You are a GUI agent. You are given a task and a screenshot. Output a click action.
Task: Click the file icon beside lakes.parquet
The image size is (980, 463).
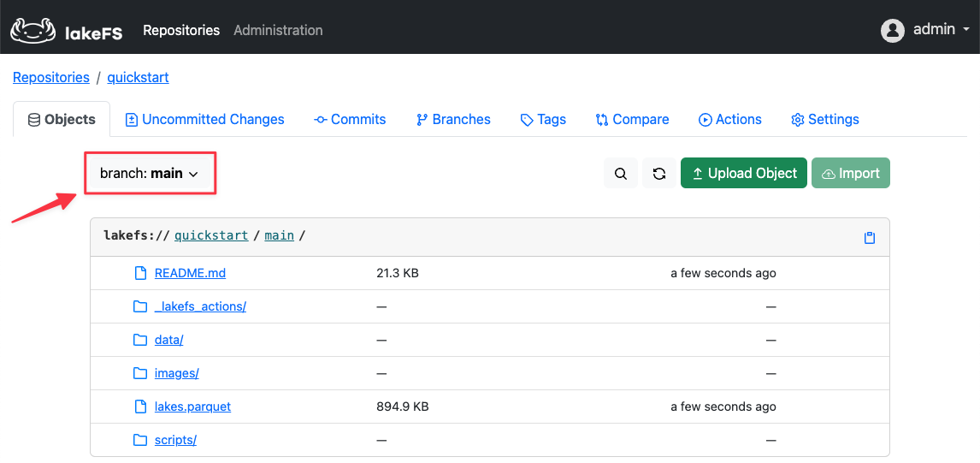point(140,407)
